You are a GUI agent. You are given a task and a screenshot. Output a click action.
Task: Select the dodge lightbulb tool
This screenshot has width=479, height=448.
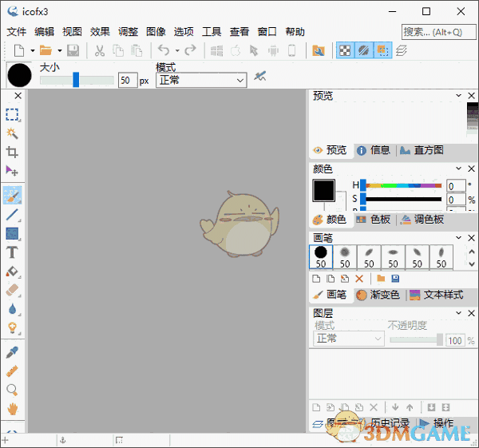pyautogui.click(x=12, y=328)
